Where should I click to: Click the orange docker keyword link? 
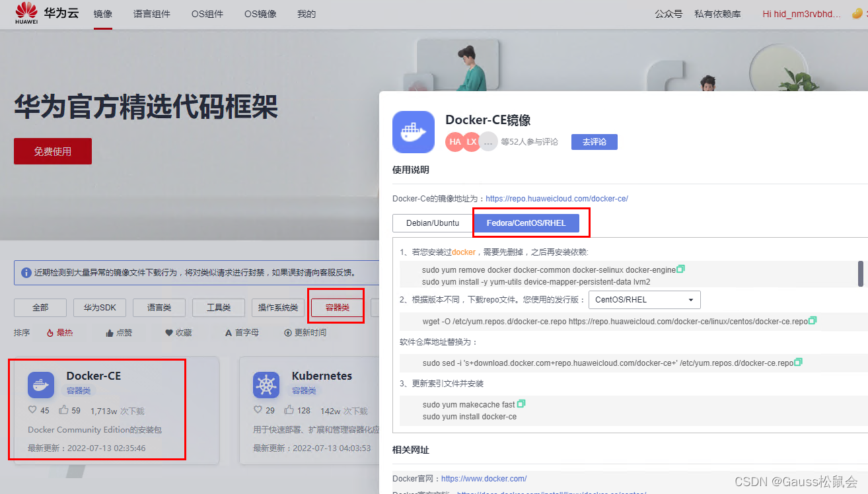click(464, 252)
